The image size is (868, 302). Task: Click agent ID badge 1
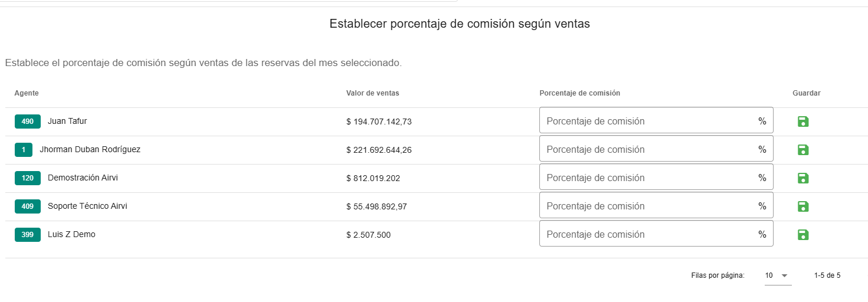[24, 150]
